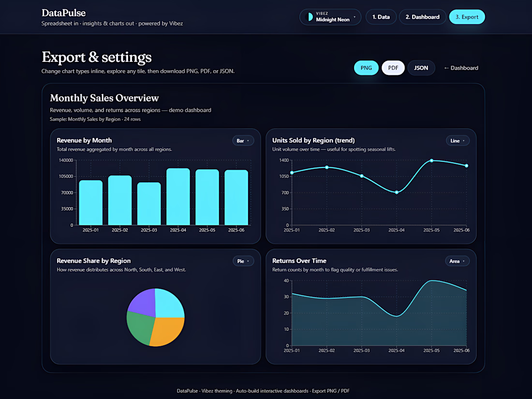Click the 2025-04 low point on Units Sold line

[397, 192]
